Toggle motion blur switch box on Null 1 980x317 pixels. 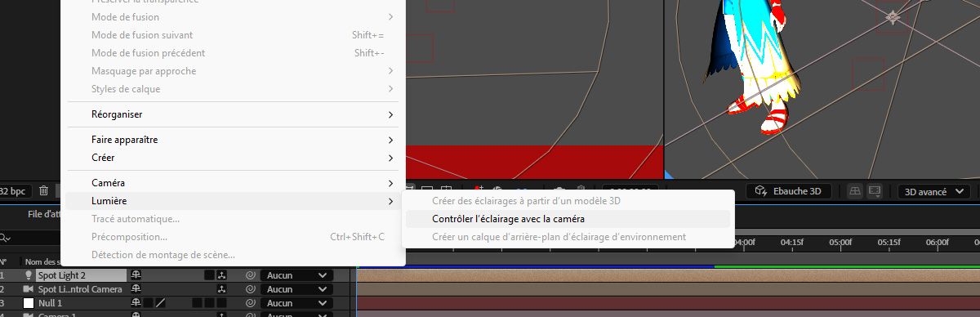(x=197, y=303)
